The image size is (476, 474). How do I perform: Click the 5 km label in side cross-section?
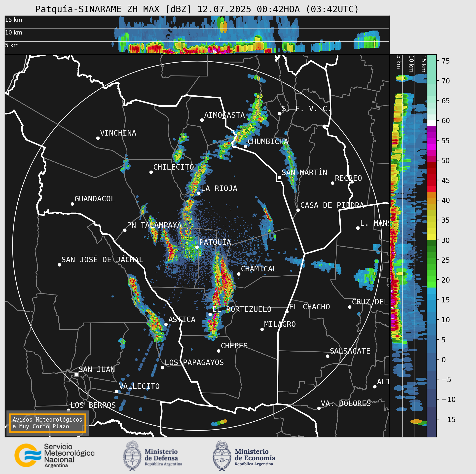(x=399, y=62)
